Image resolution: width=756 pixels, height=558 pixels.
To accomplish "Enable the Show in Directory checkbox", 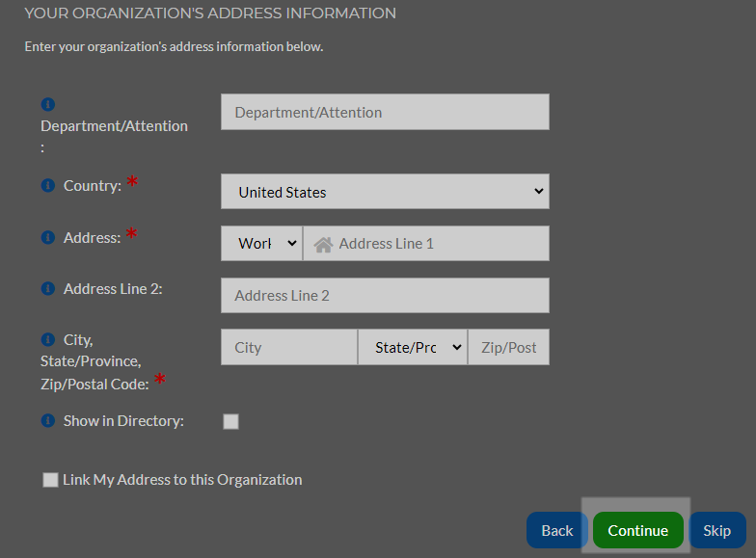I will [231, 421].
